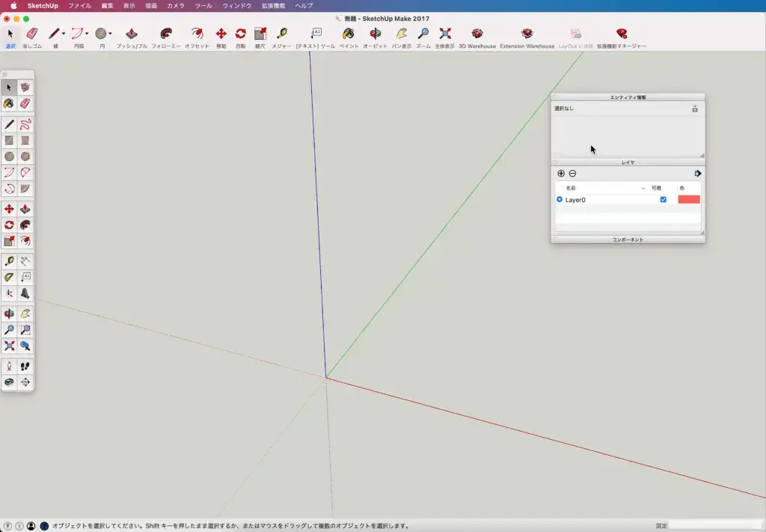Viewport: 766px width, 532px height.
Task: Click the Layer0 red color swatch
Action: 689,199
